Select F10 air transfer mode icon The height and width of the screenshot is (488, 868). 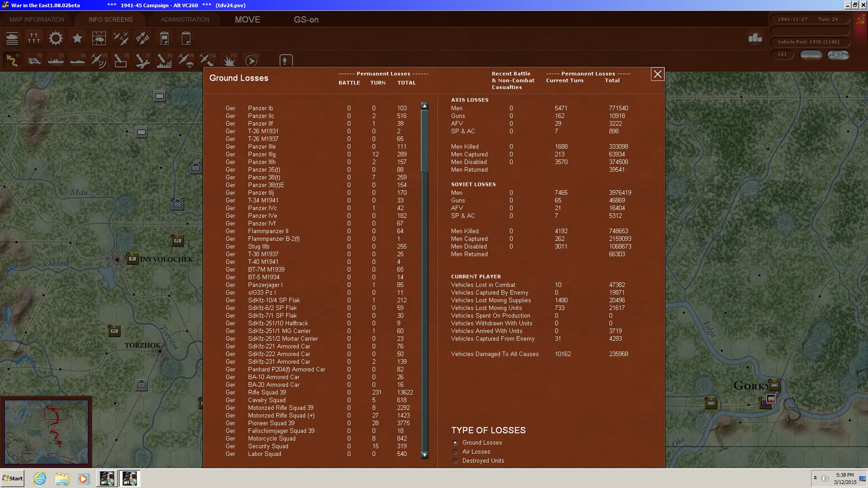208,61
